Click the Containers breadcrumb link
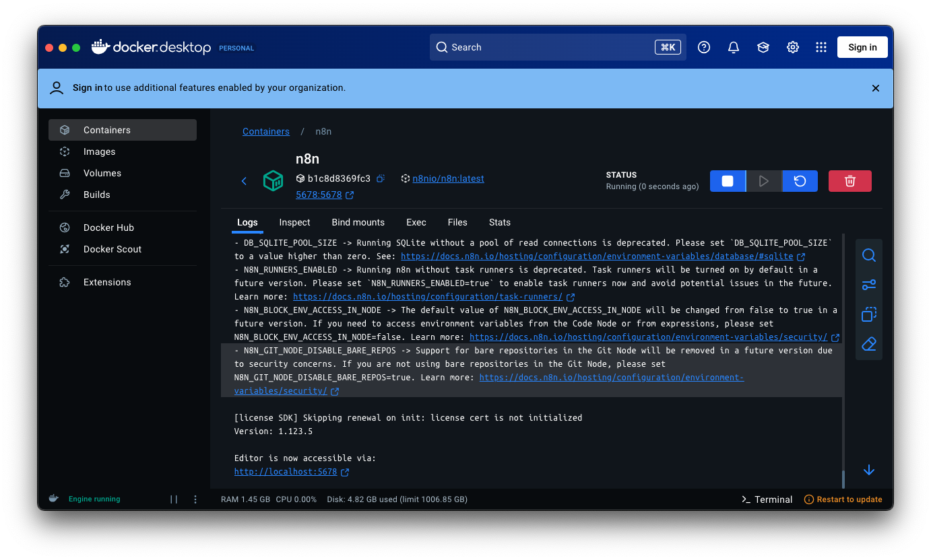 coord(266,131)
